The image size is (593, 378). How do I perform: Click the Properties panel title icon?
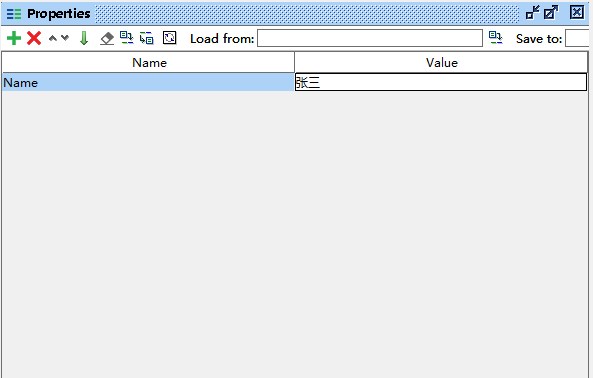(14, 14)
